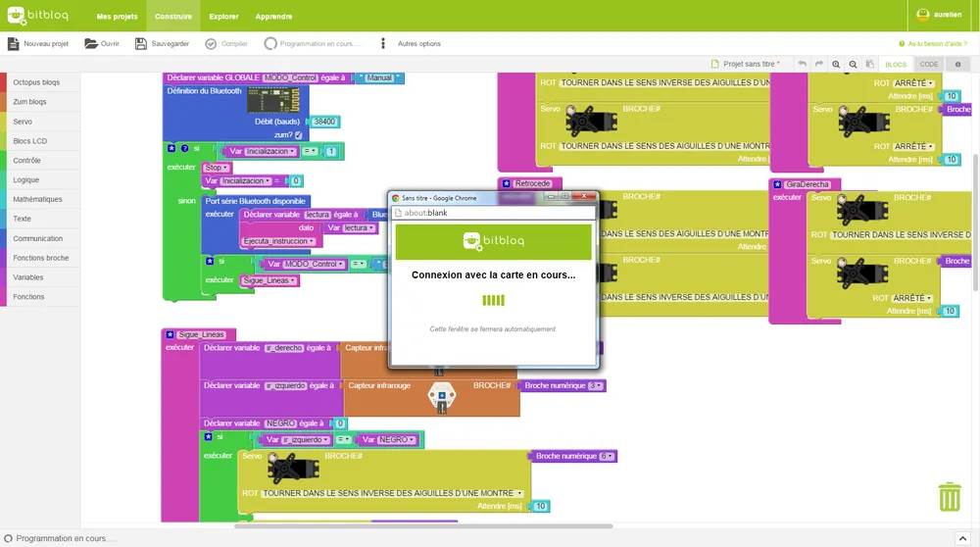
Task: Create a Nouveau projet
Action: pos(38,44)
